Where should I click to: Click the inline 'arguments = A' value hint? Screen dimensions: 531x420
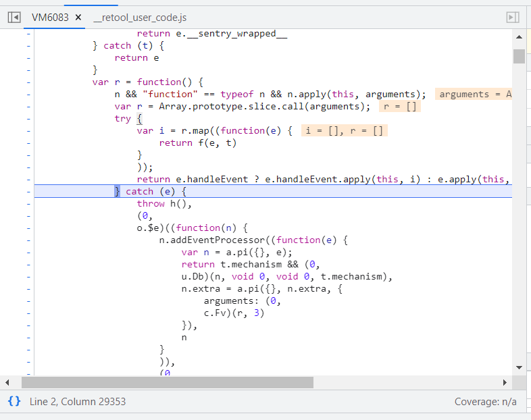pos(474,95)
